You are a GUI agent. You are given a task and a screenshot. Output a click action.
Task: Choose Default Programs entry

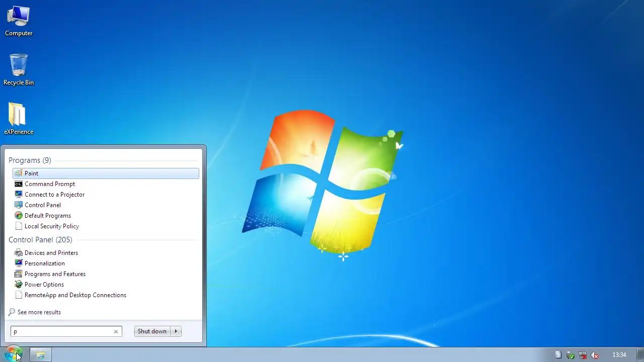click(x=106, y=216)
